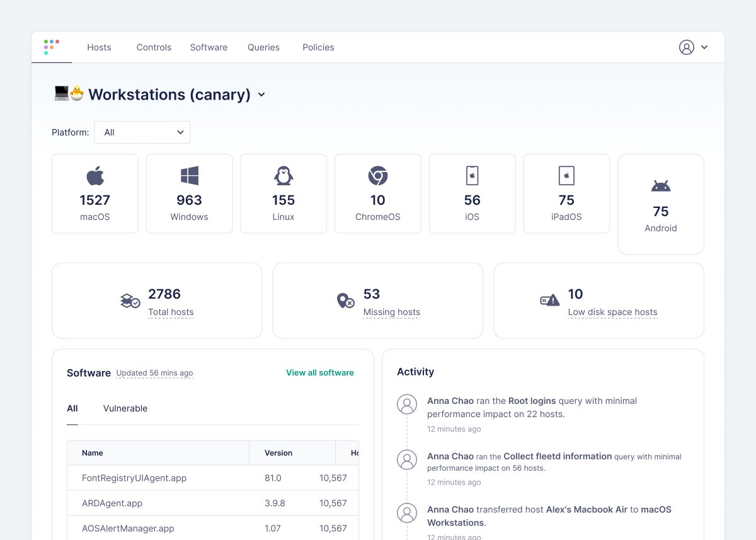The image size is (756, 540).
Task: Click the avatar beside Collect fleetd information activity
Action: click(407, 459)
